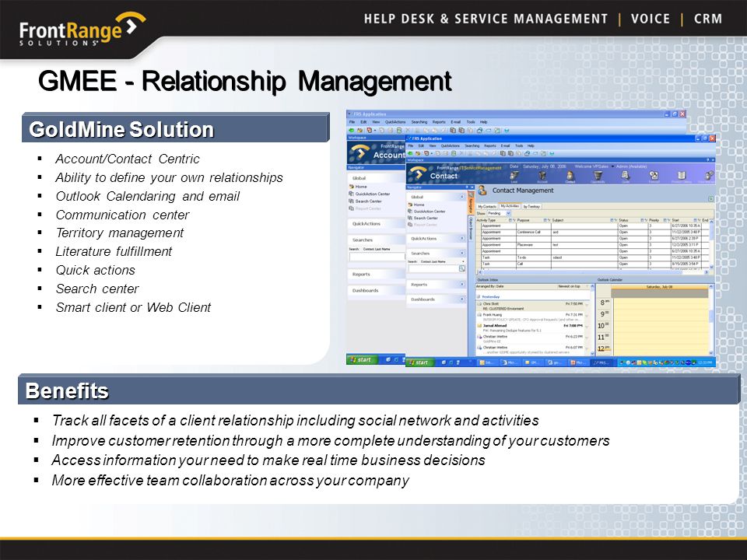Open the Product Catalog icon in the banner
The width and height of the screenshot is (747, 560).
(682, 177)
